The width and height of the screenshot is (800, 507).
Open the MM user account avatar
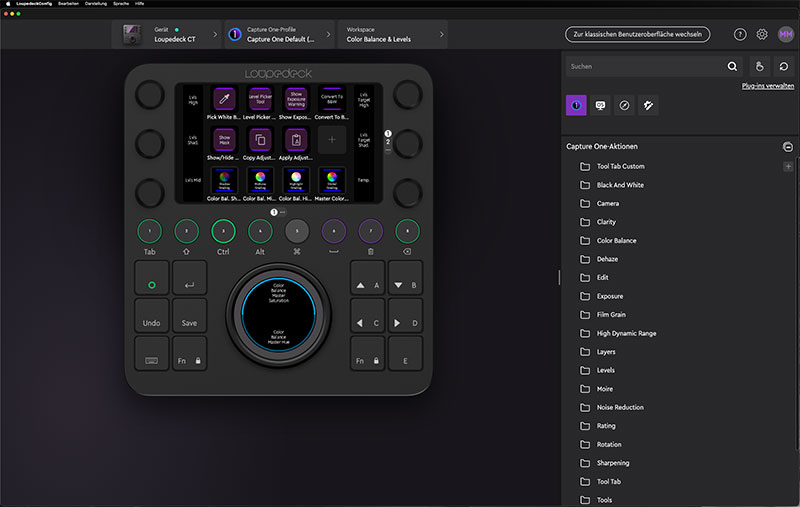[x=786, y=34]
